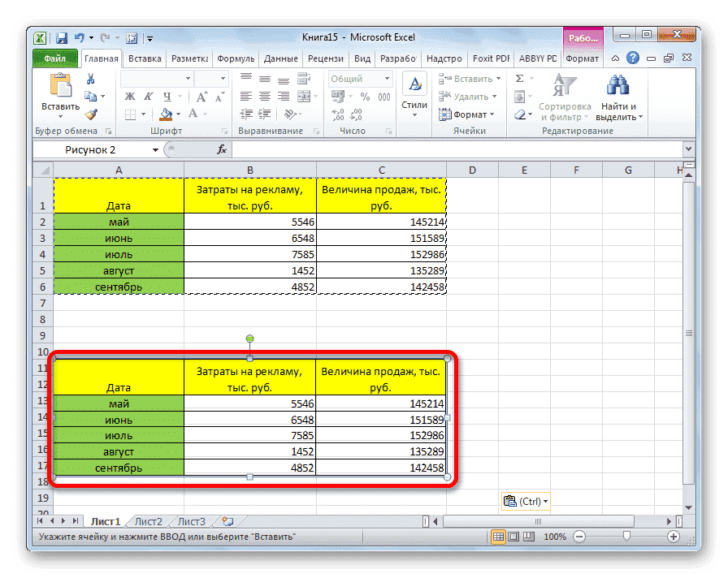The width and height of the screenshot is (728, 578).
Task: Toggle underline formatting with Ч
Action: pos(167,97)
